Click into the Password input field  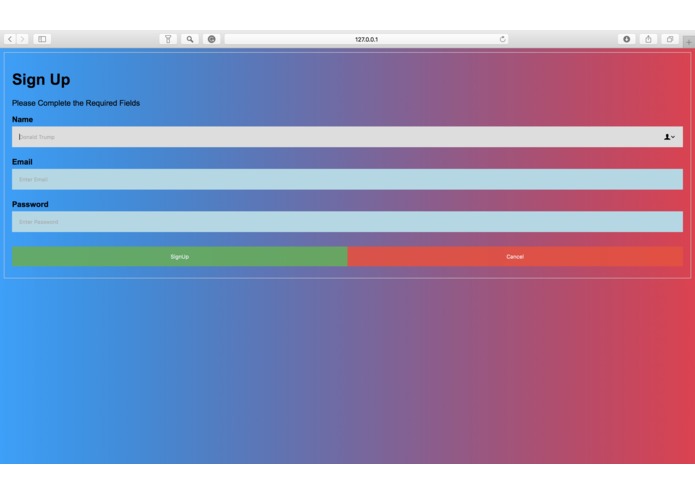(347, 222)
